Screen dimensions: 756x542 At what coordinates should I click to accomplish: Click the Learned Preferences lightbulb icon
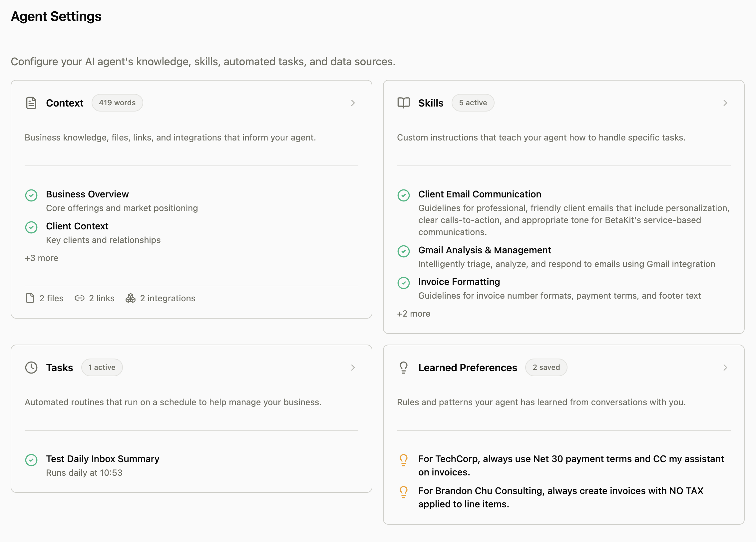point(403,368)
